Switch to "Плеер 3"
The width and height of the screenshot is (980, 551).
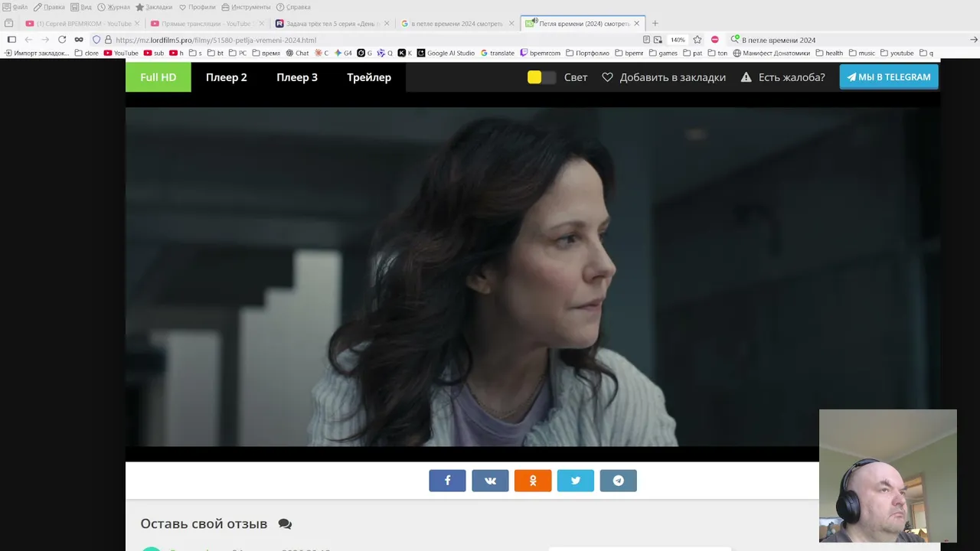point(297,77)
